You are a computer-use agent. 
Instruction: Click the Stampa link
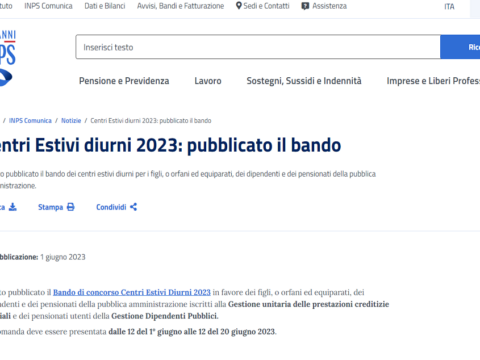click(x=50, y=207)
